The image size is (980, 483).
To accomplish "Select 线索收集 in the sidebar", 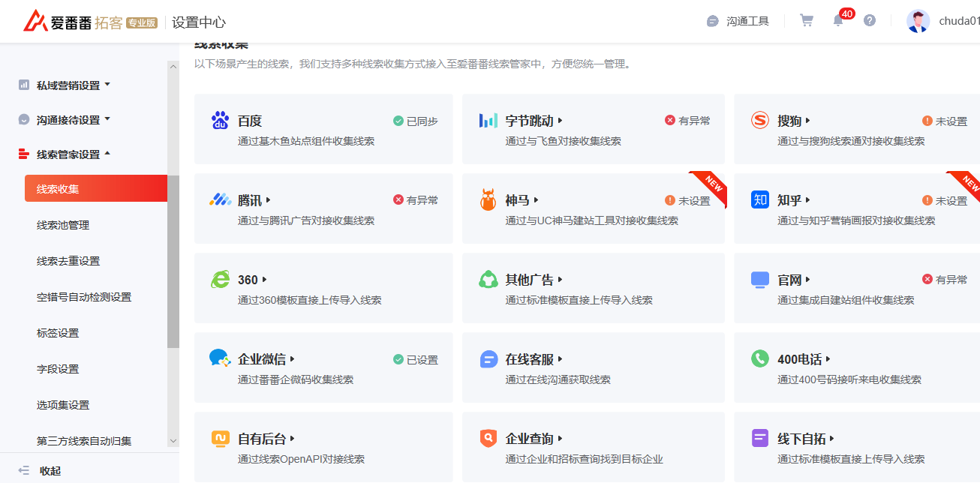I will tap(96, 188).
